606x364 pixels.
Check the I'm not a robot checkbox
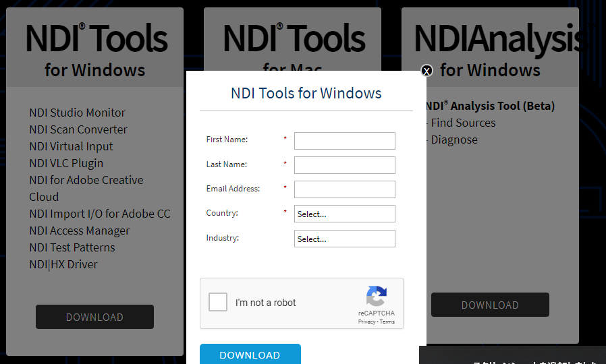tap(218, 302)
